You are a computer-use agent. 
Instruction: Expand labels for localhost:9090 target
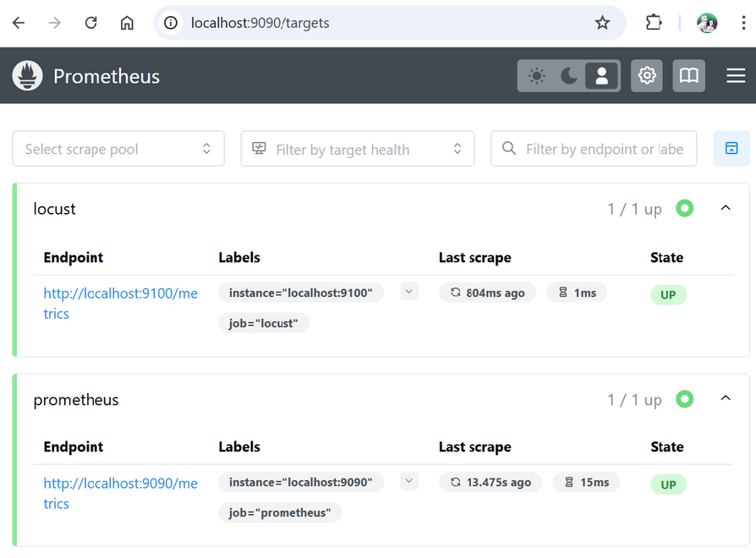409,482
